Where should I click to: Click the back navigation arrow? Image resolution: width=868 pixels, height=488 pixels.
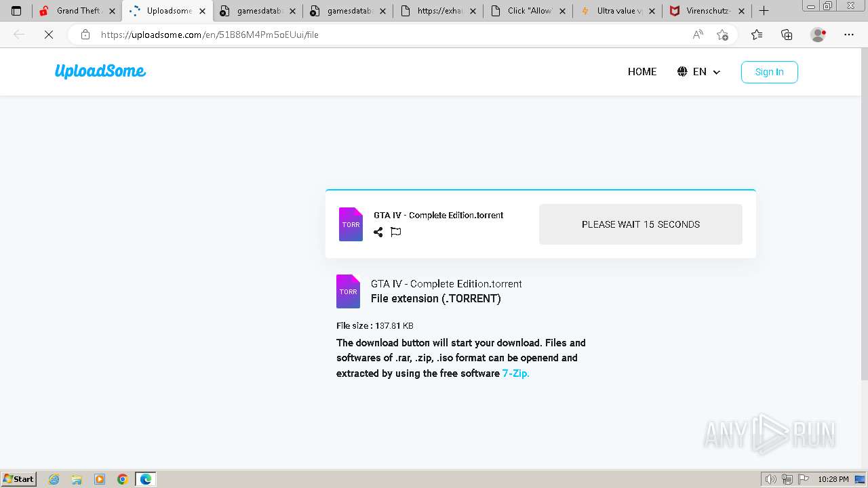[x=19, y=35]
